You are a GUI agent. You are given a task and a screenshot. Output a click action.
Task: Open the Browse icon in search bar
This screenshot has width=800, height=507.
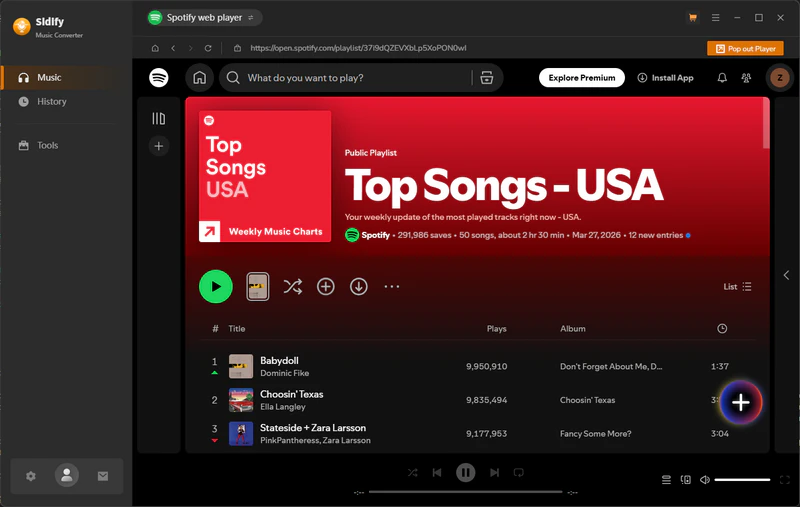(x=487, y=78)
